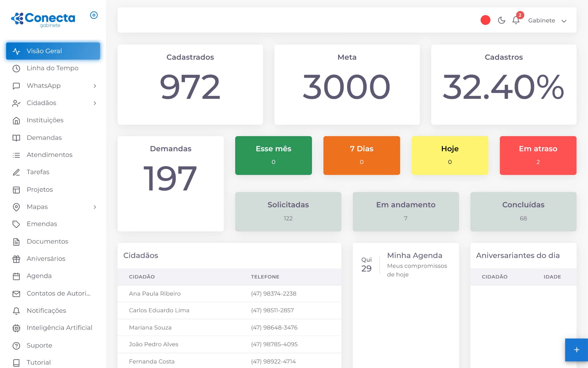The width and height of the screenshot is (588, 368).
Task: Click the Conecta gabinete logo
Action: [43, 20]
